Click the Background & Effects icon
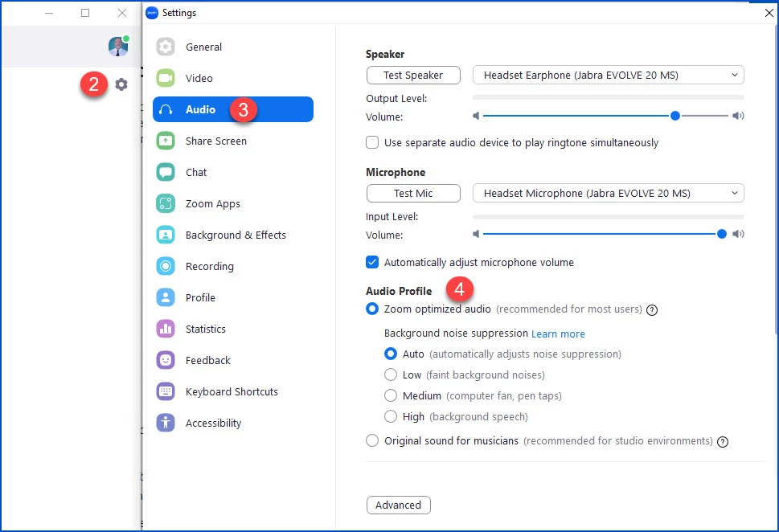 [x=166, y=235]
